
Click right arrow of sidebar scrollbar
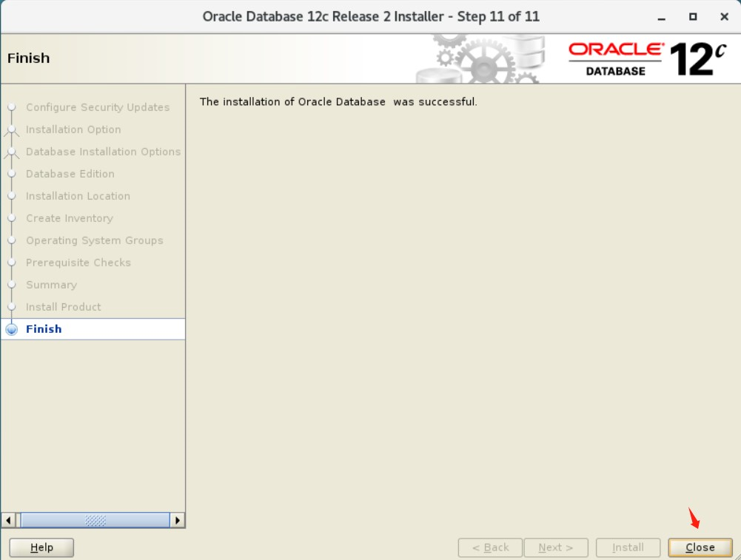pyautogui.click(x=177, y=520)
